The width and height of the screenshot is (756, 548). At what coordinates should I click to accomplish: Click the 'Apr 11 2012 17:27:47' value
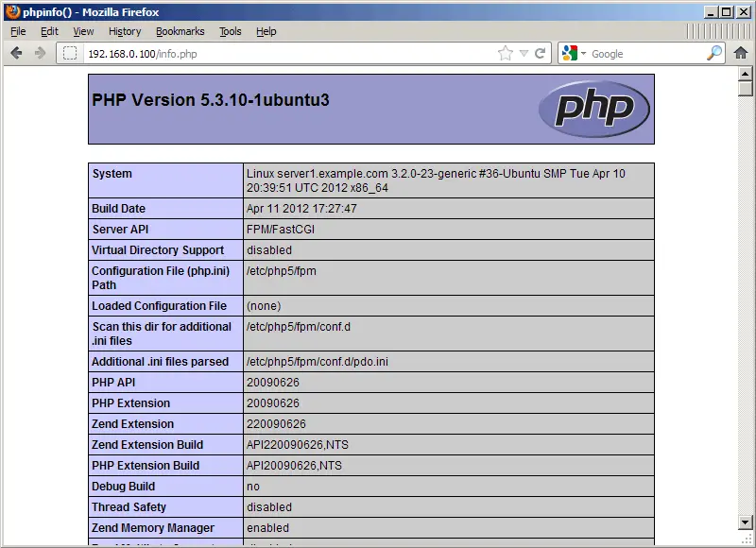click(x=301, y=208)
